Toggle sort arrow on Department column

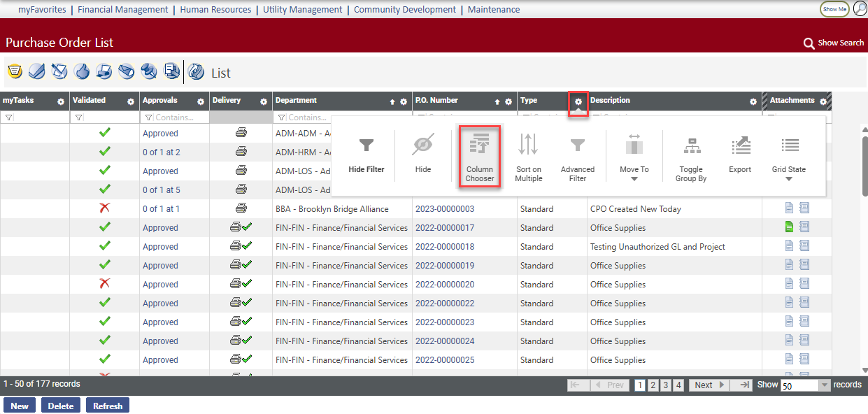tap(392, 101)
